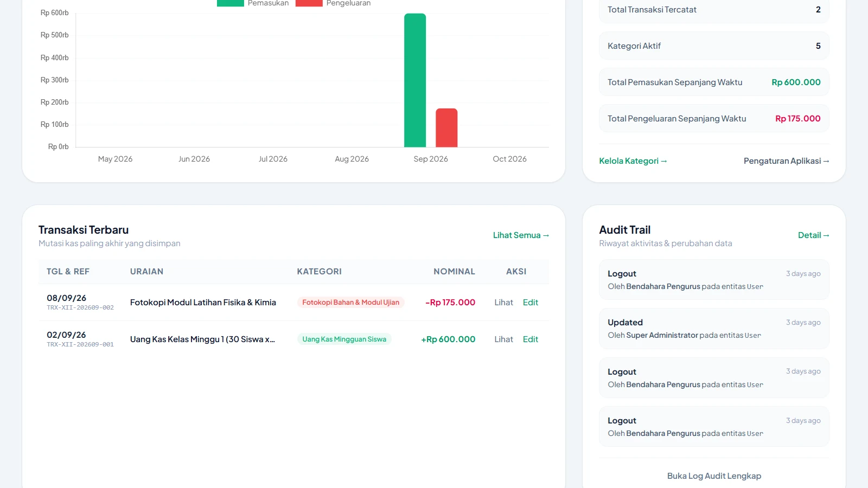Click the date 08/09/26

[66, 298]
